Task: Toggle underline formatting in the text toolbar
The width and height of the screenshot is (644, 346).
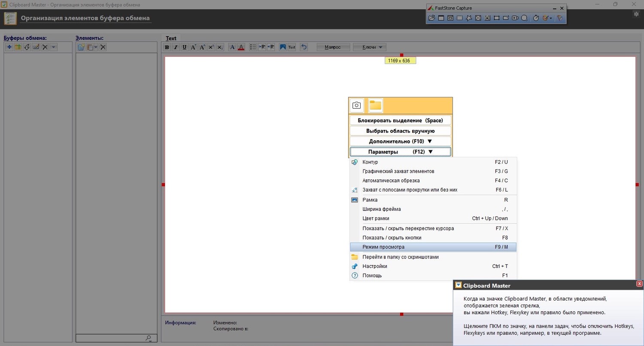Action: click(184, 47)
